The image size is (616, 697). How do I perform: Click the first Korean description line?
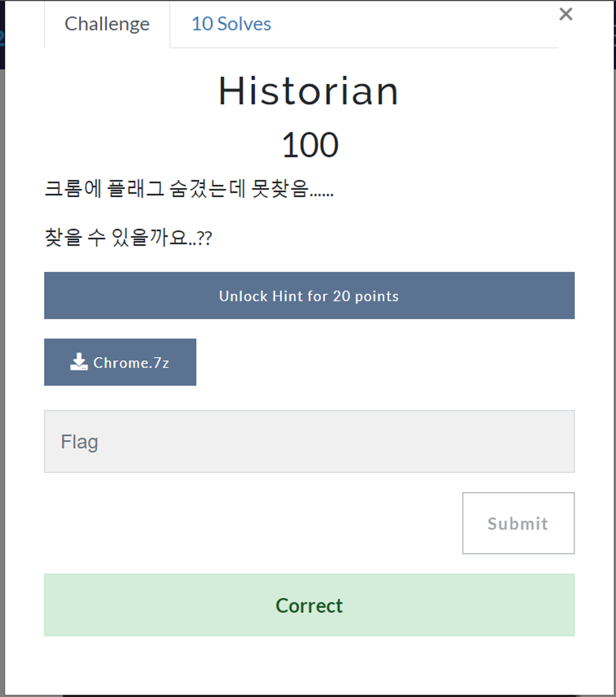click(189, 188)
